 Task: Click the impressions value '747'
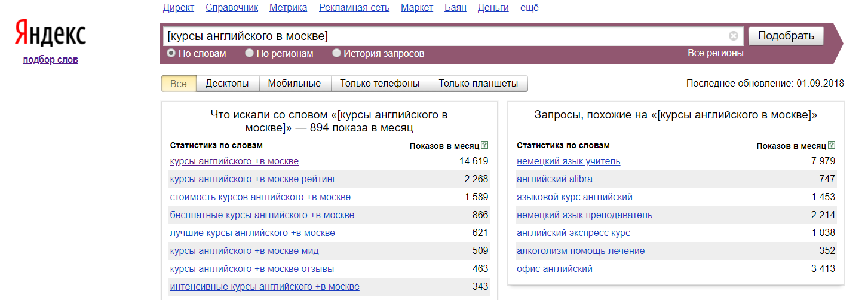(827, 179)
